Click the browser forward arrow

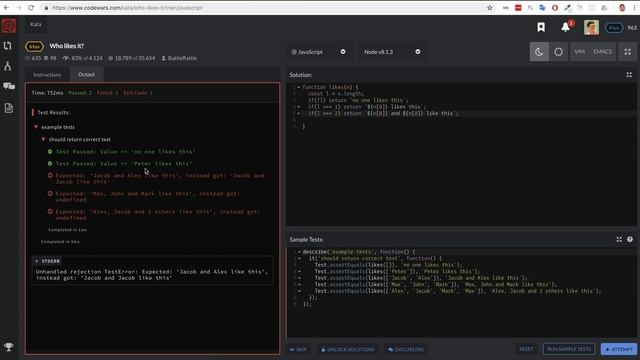pos(18,8)
